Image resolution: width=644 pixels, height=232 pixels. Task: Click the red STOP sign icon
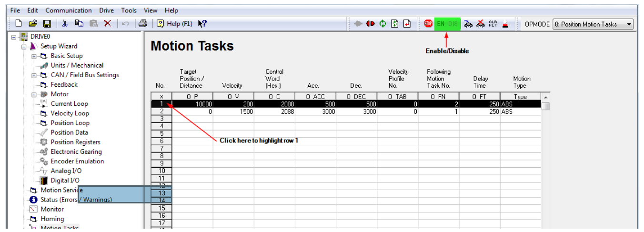428,24
